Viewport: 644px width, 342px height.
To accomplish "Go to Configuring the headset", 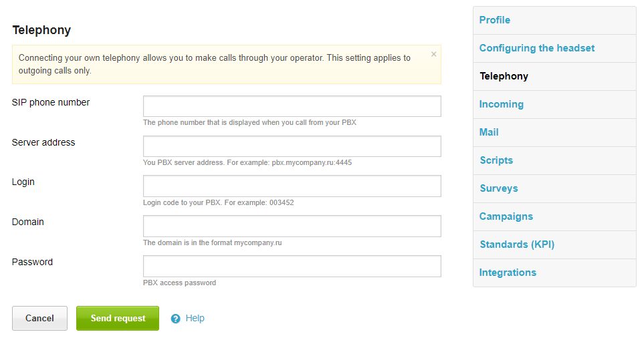I will pyautogui.click(x=536, y=48).
